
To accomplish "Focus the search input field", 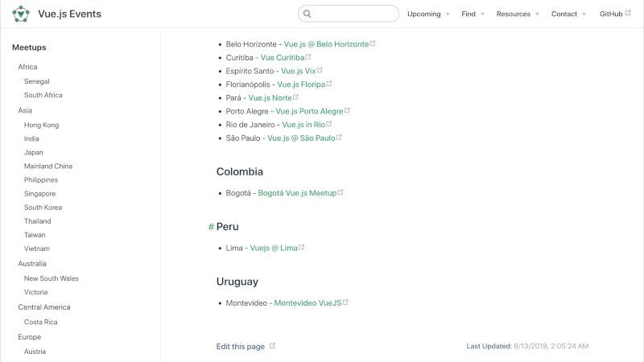I will (353, 14).
